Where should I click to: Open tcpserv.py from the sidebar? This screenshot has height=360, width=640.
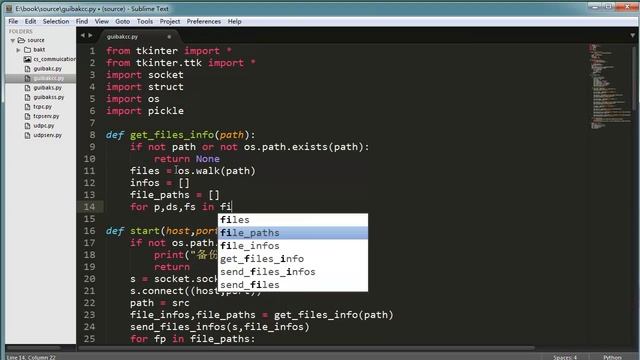[x=46, y=116]
